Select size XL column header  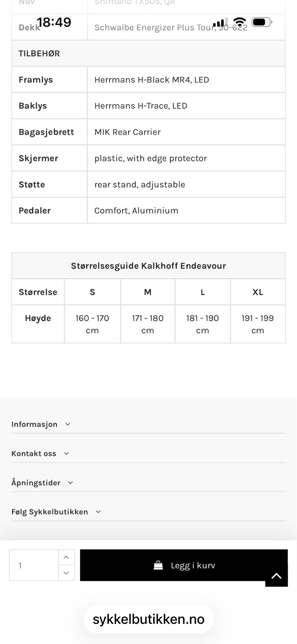pyautogui.click(x=258, y=292)
